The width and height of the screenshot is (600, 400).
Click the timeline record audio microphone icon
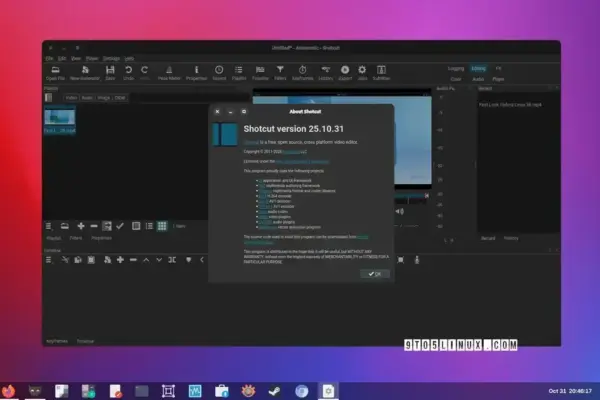(x=417, y=260)
